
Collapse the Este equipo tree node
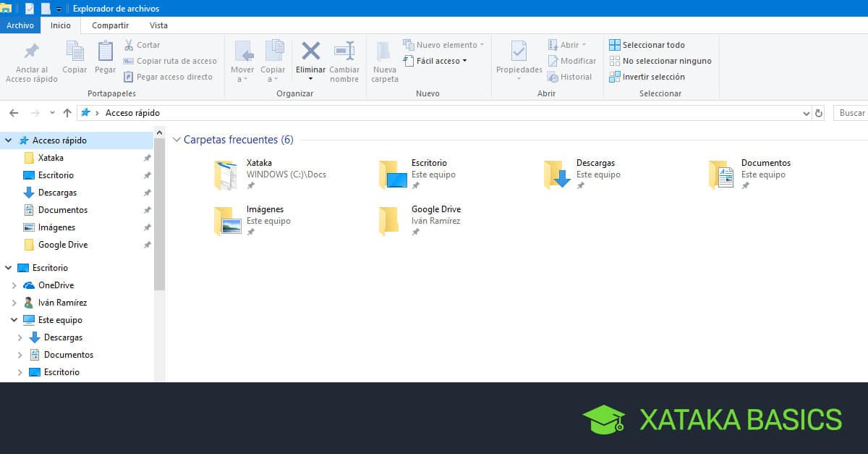tap(14, 320)
